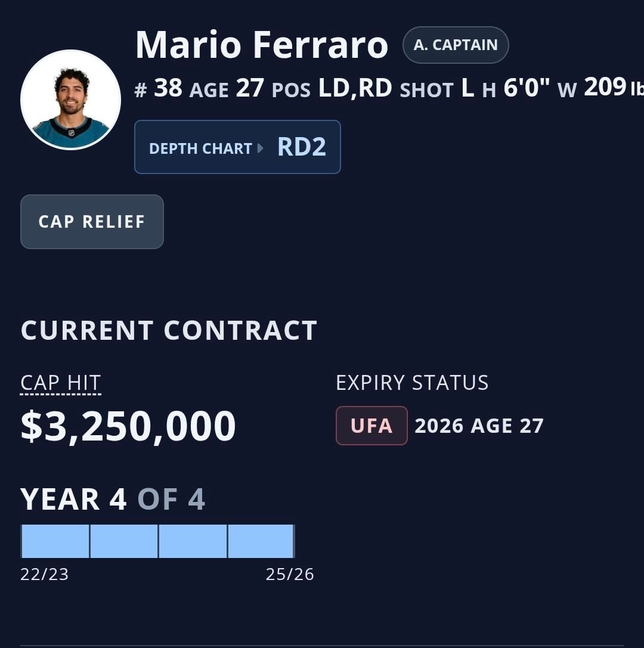This screenshot has width=644, height=648.
Task: Open the Depth Chart RD2 button
Action: [237, 147]
